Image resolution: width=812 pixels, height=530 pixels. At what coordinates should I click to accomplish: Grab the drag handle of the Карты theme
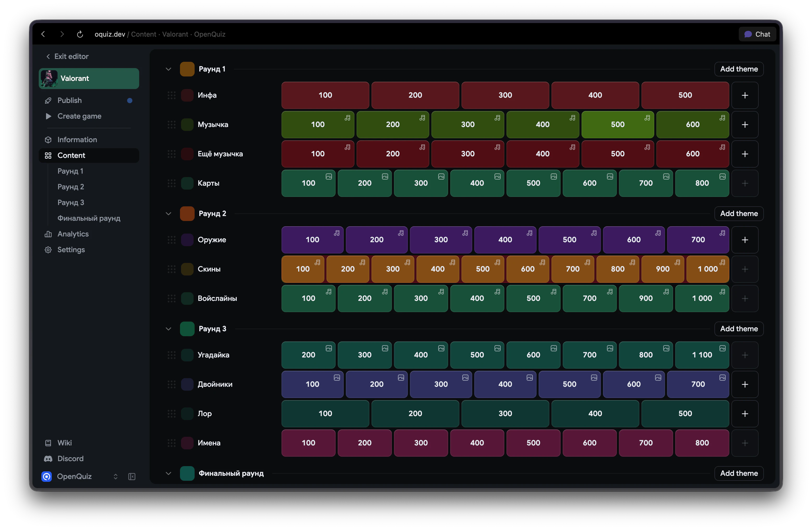[172, 183]
